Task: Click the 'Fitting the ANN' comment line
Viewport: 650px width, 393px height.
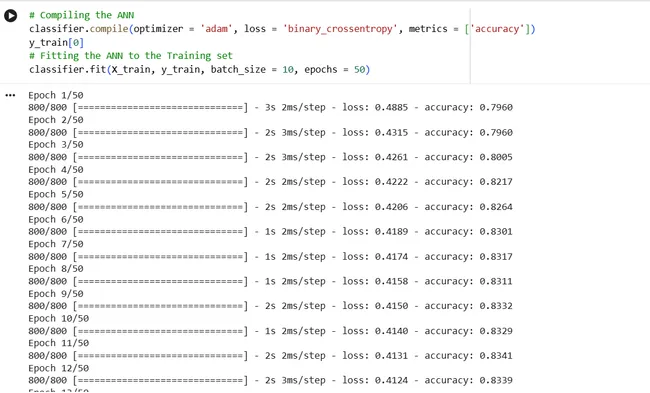Action: 131,56
